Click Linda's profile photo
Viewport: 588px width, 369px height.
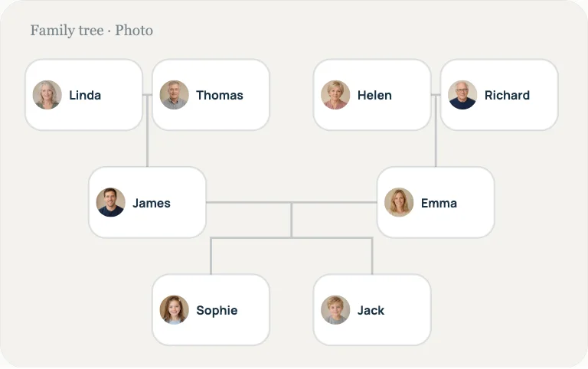coord(47,95)
